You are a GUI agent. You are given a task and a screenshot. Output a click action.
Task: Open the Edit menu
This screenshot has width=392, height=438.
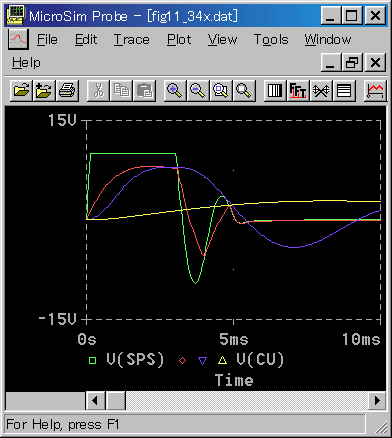(x=86, y=40)
